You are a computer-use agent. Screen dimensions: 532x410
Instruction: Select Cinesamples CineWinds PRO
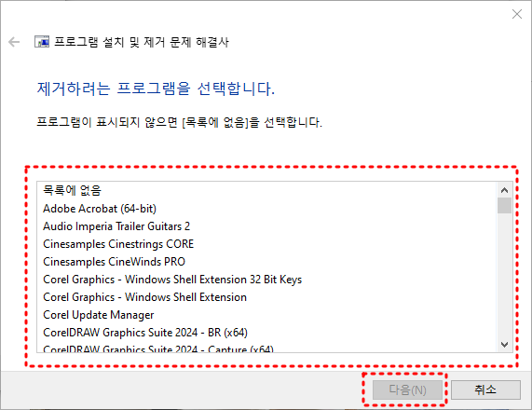click(266, 261)
